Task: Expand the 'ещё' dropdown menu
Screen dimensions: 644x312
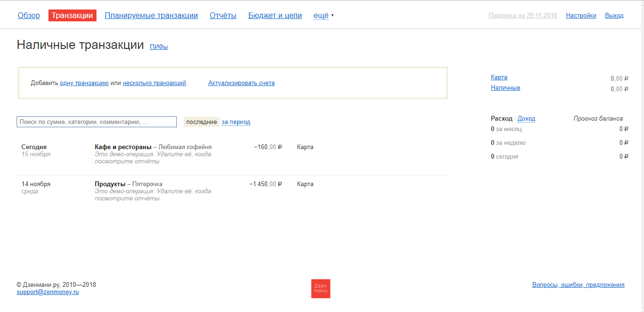Action: point(323,16)
